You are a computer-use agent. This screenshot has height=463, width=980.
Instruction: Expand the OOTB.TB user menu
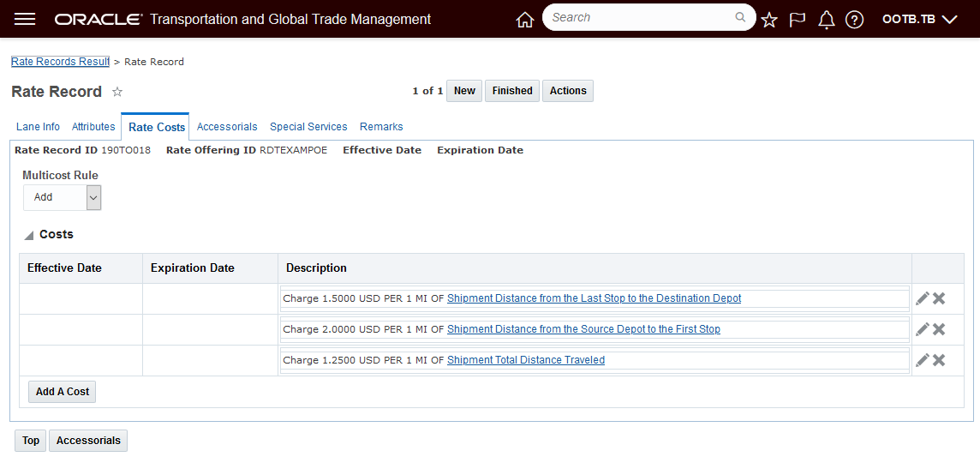pyautogui.click(x=919, y=19)
